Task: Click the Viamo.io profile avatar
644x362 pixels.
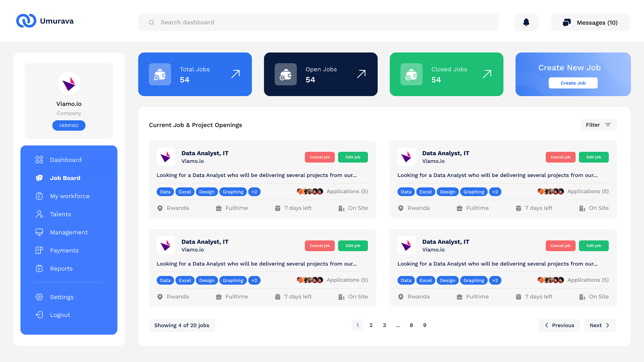Action: pyautogui.click(x=69, y=83)
